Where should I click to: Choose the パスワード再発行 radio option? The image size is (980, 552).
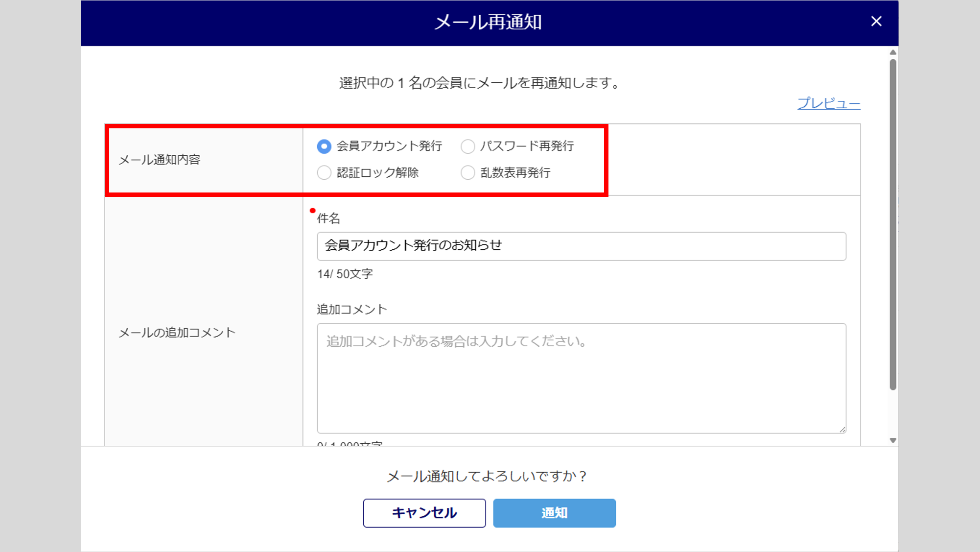click(468, 146)
